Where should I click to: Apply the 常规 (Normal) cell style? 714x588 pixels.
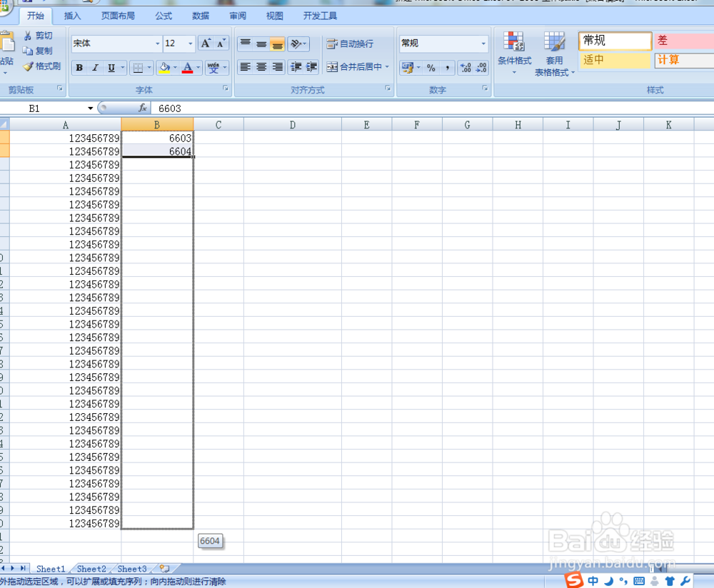pos(615,41)
